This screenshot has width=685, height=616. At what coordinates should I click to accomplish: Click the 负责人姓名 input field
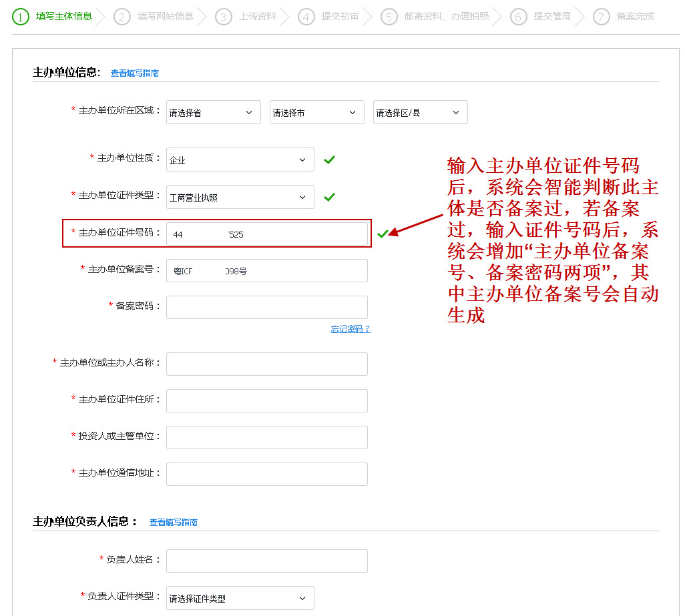point(266,561)
